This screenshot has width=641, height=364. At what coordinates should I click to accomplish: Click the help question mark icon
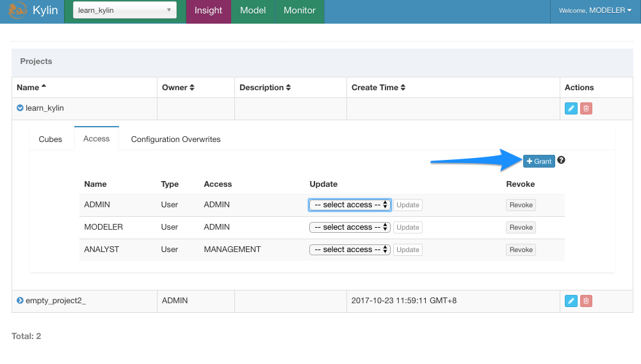pos(562,161)
